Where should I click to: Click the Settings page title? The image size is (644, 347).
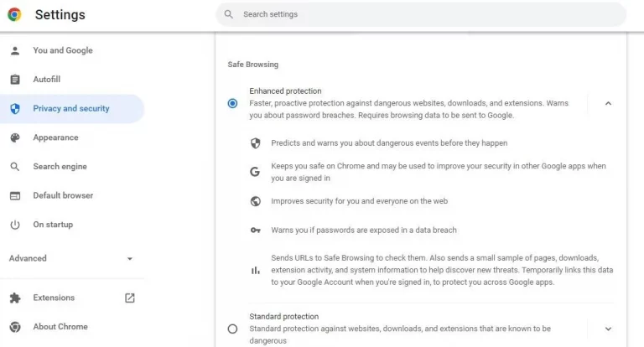point(60,15)
